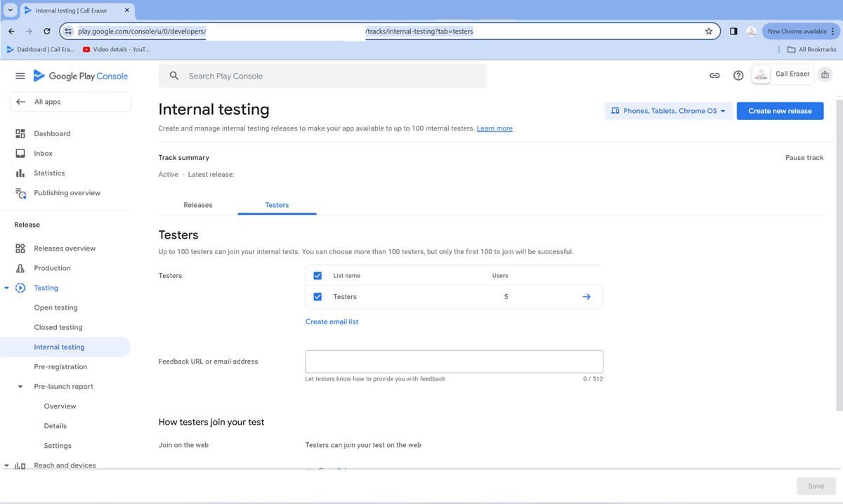The width and height of the screenshot is (843, 504).
Task: Click the Reach and devices icon
Action: pyautogui.click(x=20, y=465)
